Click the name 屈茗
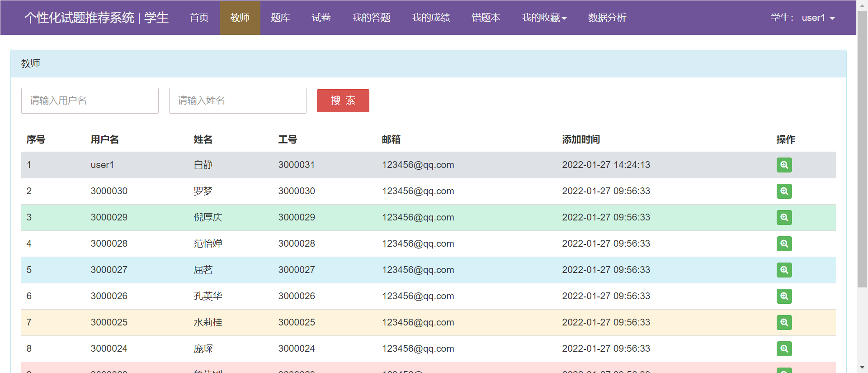 click(x=203, y=270)
